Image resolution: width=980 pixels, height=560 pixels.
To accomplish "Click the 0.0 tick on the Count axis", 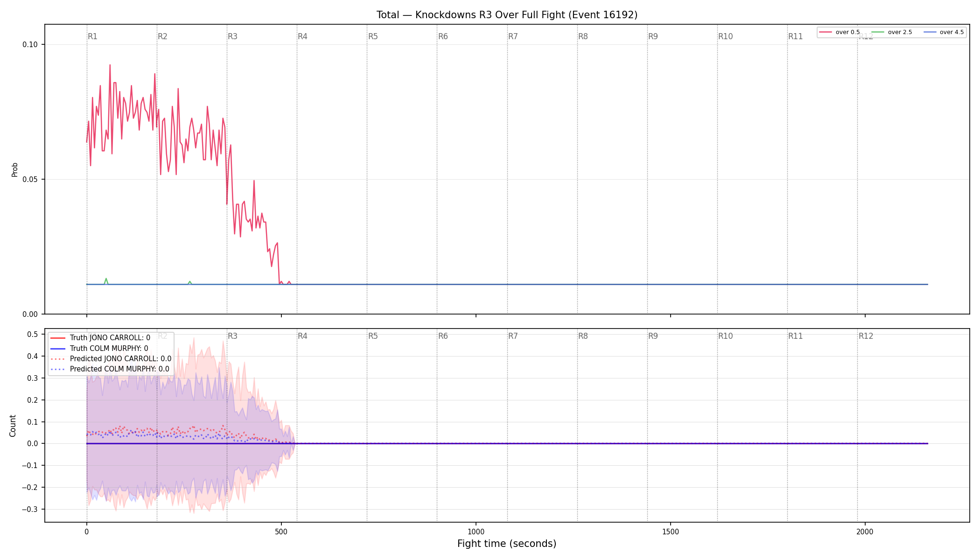I will pyautogui.click(x=33, y=444).
